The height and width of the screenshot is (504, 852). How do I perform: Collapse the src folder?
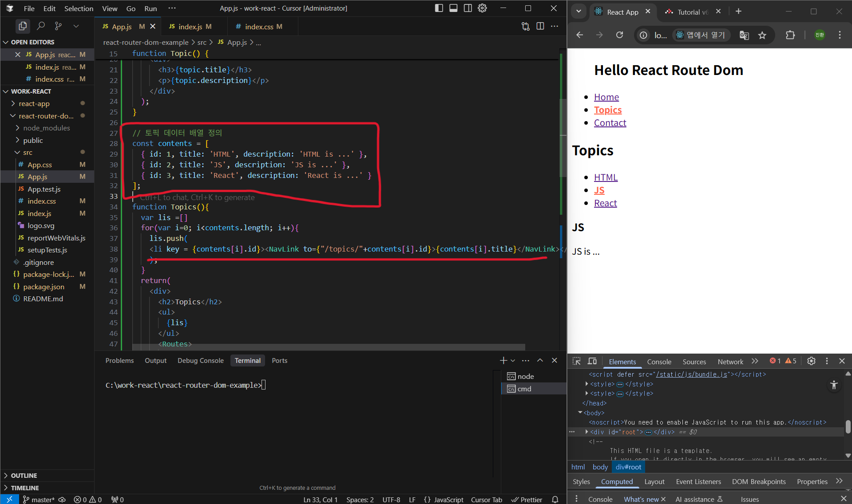(47, 152)
